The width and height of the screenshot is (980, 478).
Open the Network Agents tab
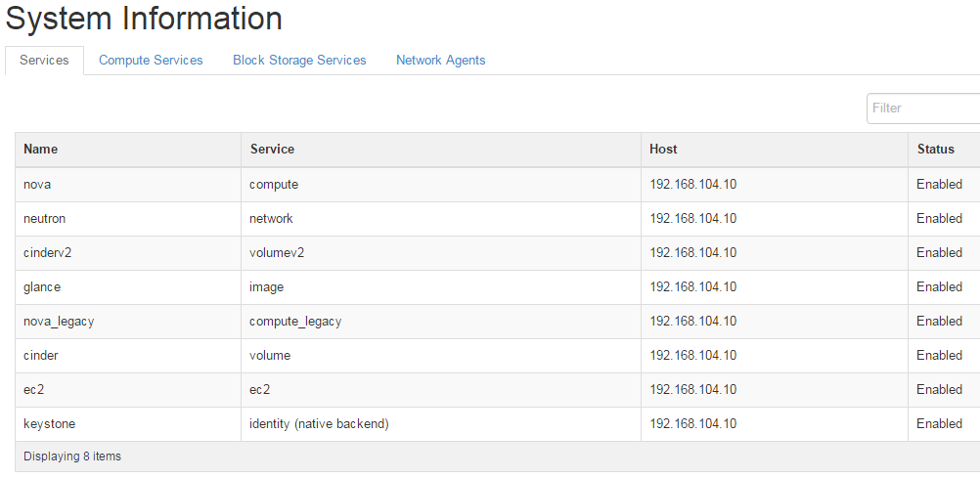pyautogui.click(x=441, y=61)
